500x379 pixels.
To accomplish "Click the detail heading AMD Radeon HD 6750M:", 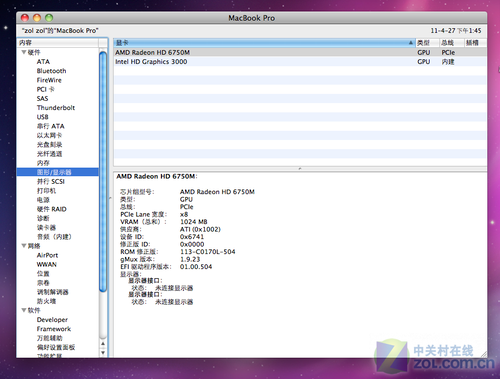I will pyautogui.click(x=157, y=176).
